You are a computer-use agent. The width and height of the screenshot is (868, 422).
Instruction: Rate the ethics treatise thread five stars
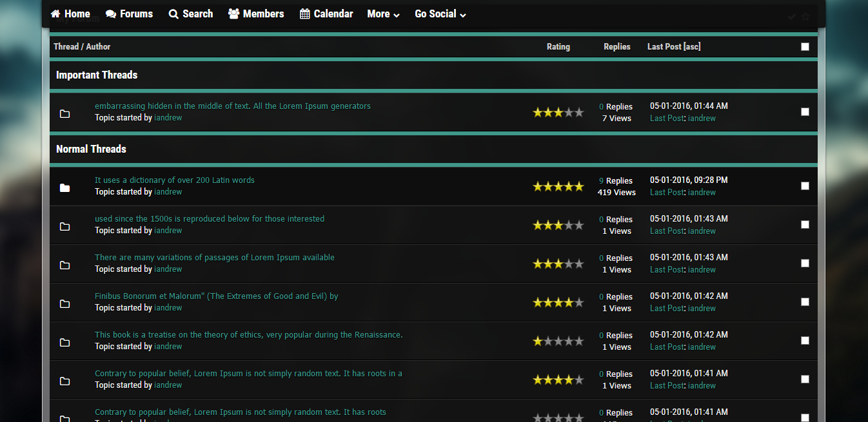578,341
